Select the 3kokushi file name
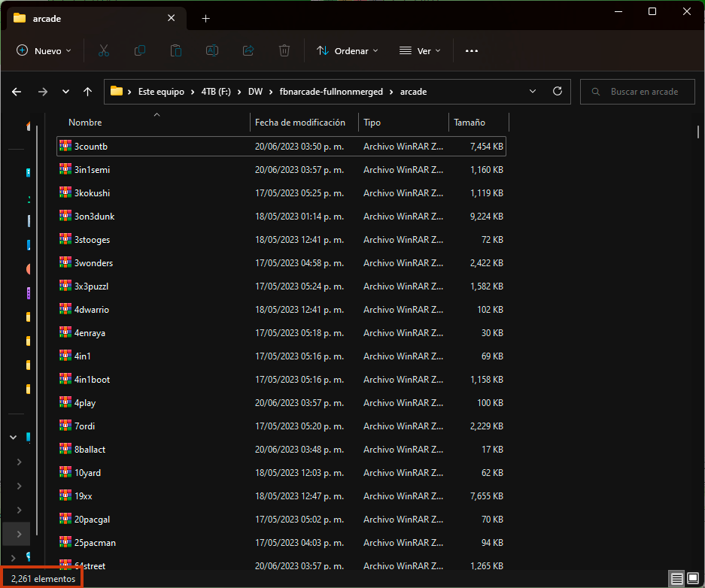The width and height of the screenshot is (705, 588). coord(93,193)
